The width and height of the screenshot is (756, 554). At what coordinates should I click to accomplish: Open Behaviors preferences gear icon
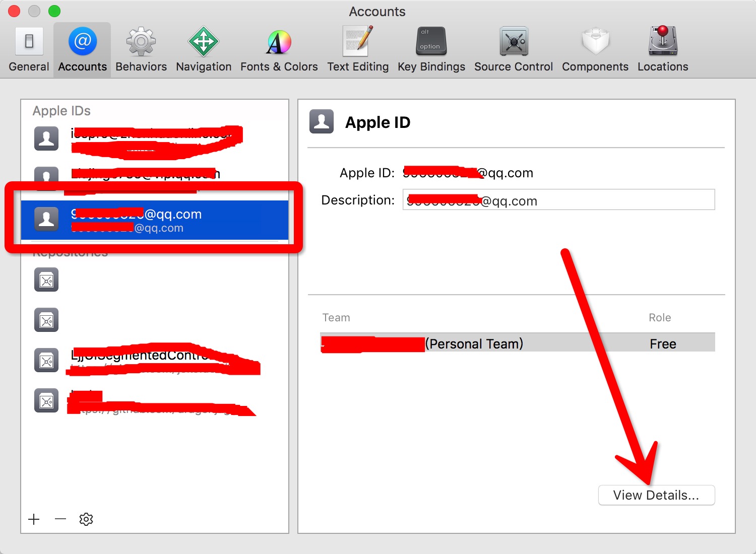141,49
